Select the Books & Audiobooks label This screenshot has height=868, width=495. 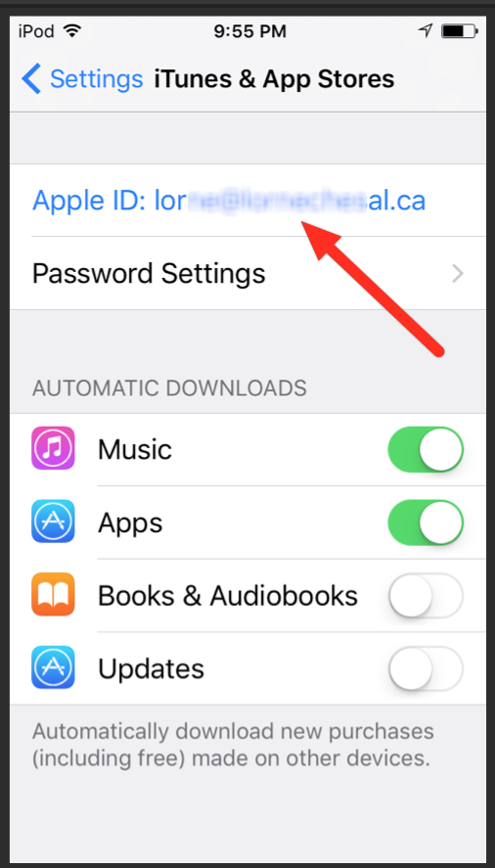tap(228, 595)
